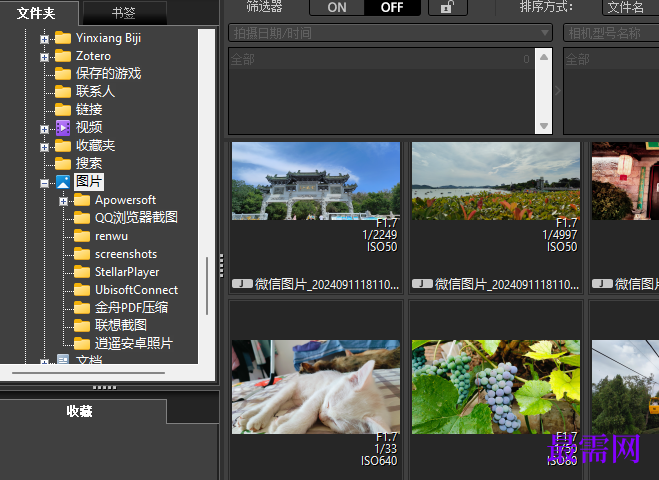The width and height of the screenshot is (659, 480).
Task: Click the Zotero folder icon
Action: [63, 56]
